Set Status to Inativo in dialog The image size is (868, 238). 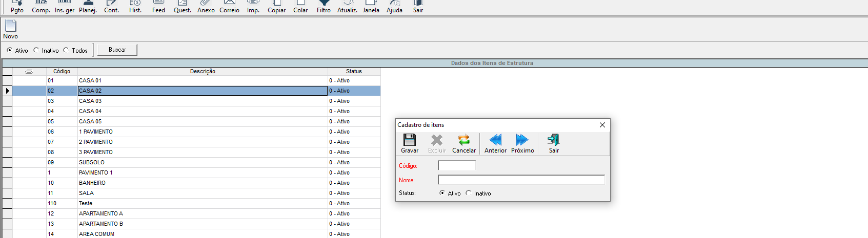click(x=469, y=193)
